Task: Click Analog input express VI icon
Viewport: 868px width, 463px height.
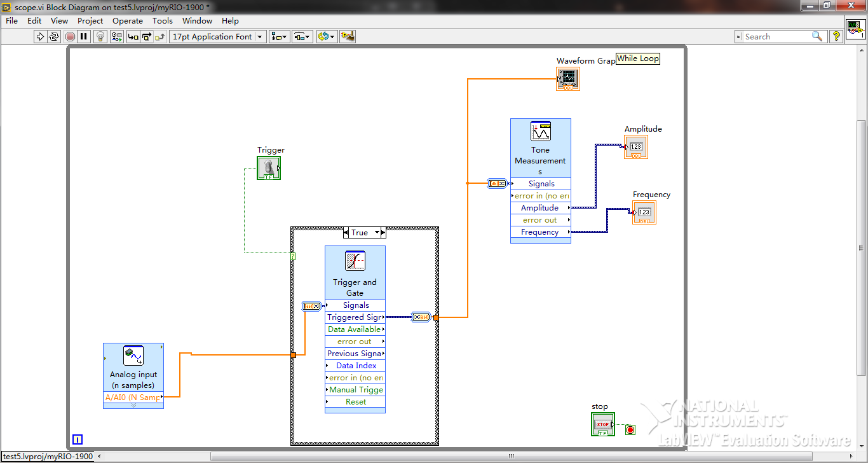Action: [x=133, y=356]
